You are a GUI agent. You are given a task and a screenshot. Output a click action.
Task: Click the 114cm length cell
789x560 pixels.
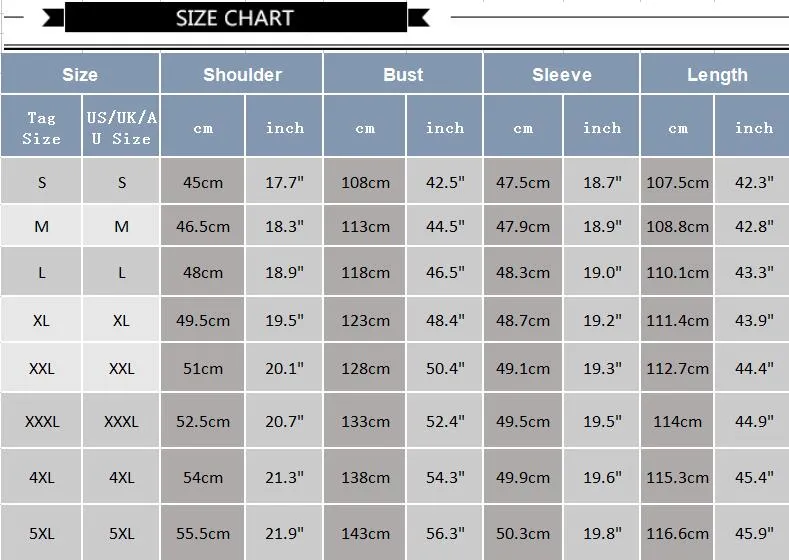tap(677, 421)
